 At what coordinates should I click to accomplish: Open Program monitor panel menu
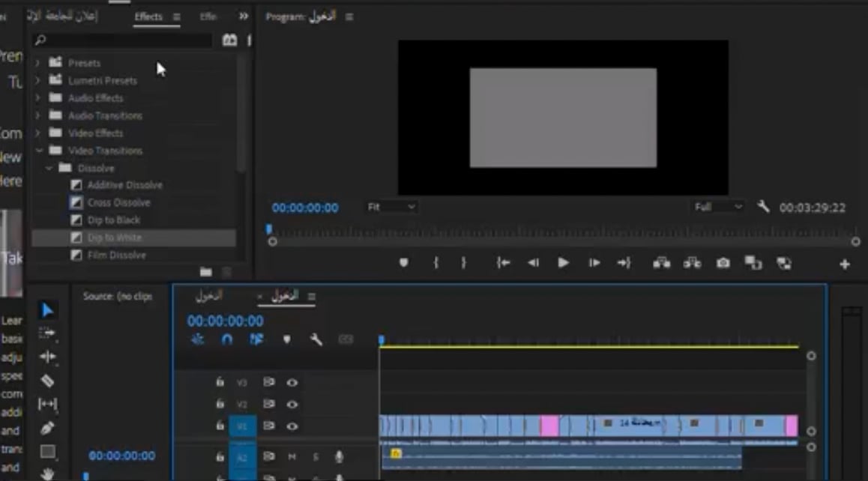pos(349,17)
